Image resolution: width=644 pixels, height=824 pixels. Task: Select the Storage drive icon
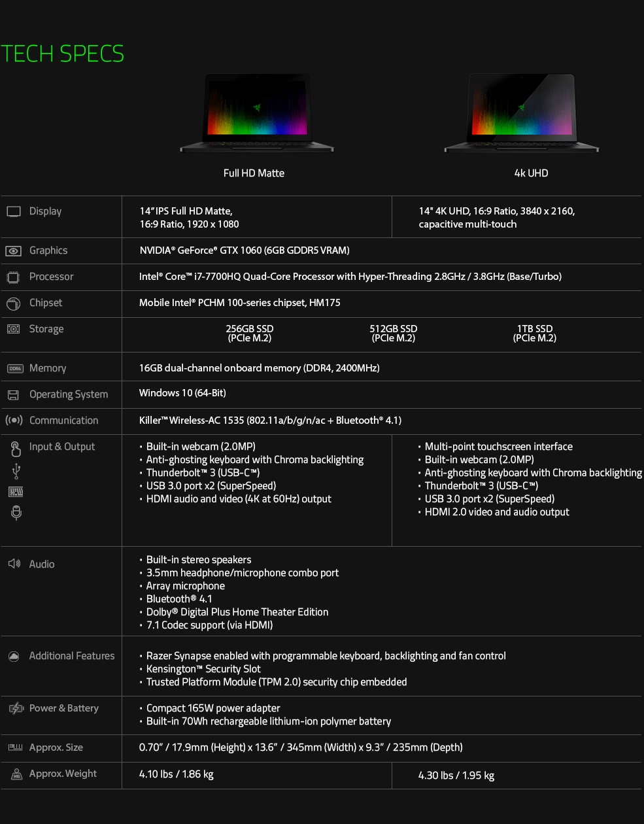(x=13, y=329)
